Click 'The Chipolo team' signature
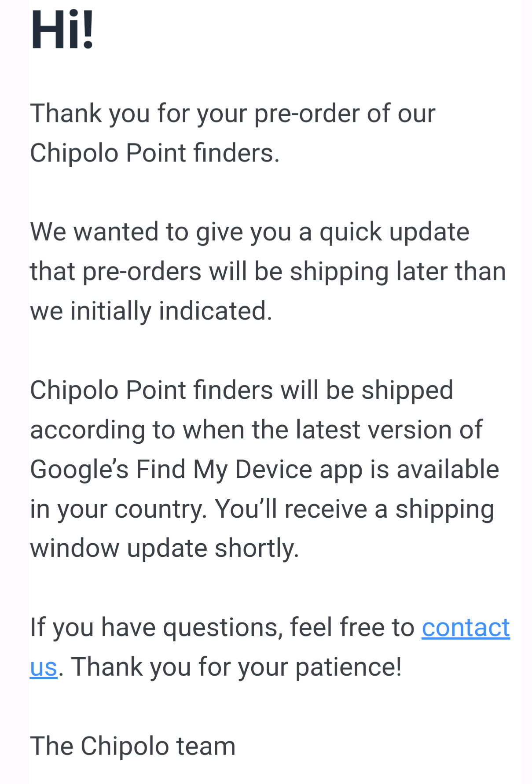 point(132,747)
